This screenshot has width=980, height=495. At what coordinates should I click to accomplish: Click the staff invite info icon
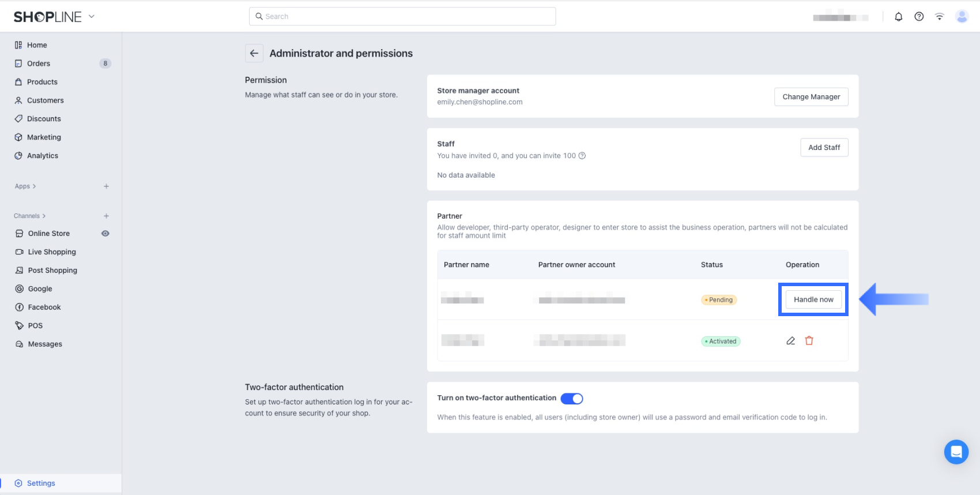(582, 156)
